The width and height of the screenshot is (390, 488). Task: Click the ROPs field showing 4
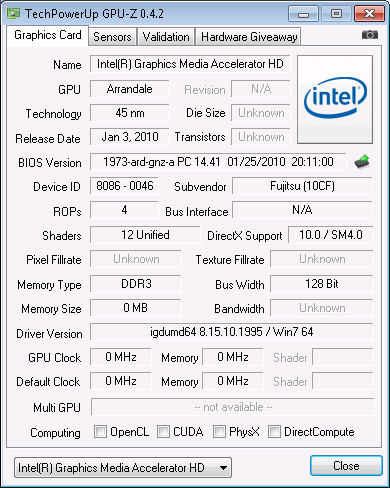tap(124, 210)
